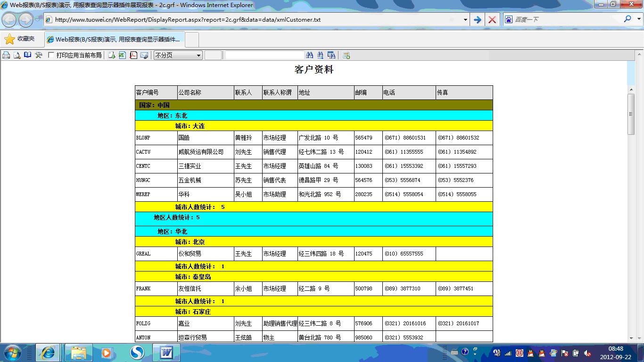The width and height of the screenshot is (644, 362).
Task: Export the report to Excel
Action: click(x=123, y=55)
